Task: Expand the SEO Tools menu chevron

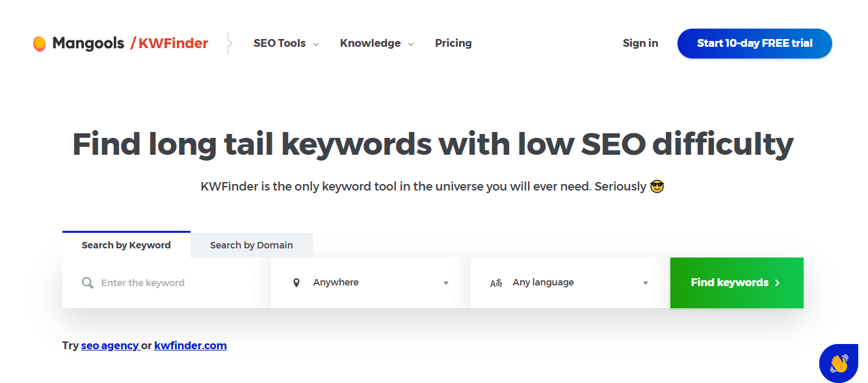Action: click(x=316, y=44)
